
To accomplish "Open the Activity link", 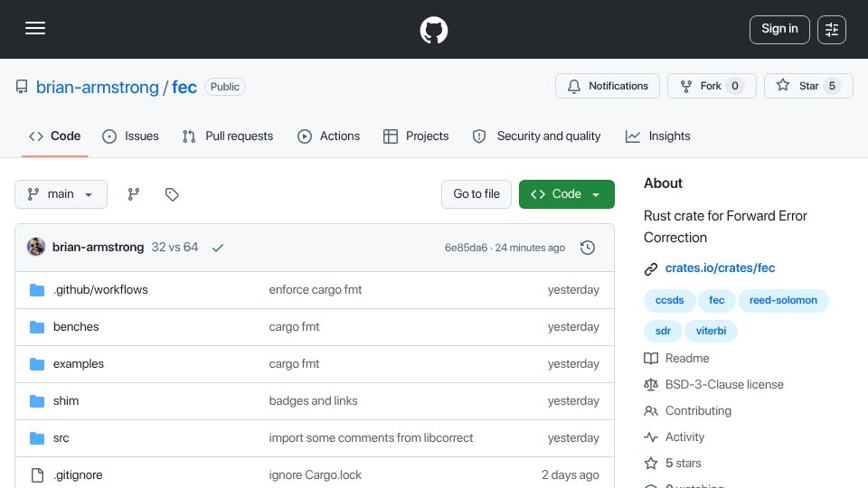I will pos(675,436).
